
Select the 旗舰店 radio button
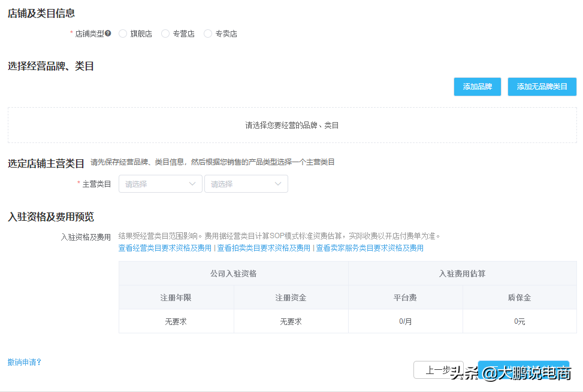[123, 34]
